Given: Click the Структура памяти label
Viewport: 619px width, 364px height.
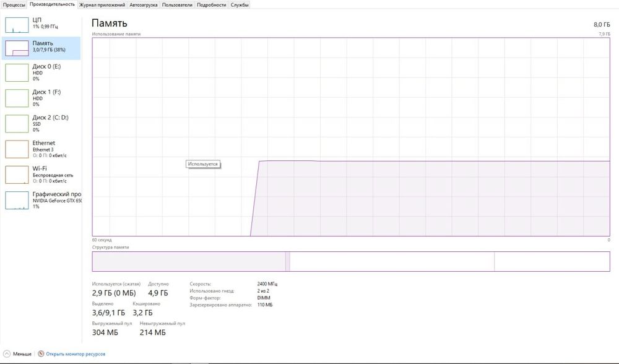Looking at the screenshot, I should tap(111, 247).
